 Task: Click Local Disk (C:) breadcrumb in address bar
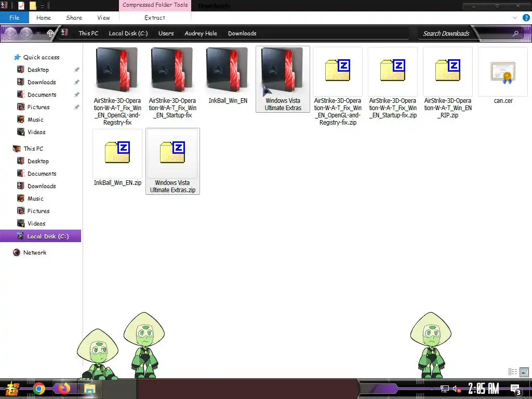pos(128,33)
